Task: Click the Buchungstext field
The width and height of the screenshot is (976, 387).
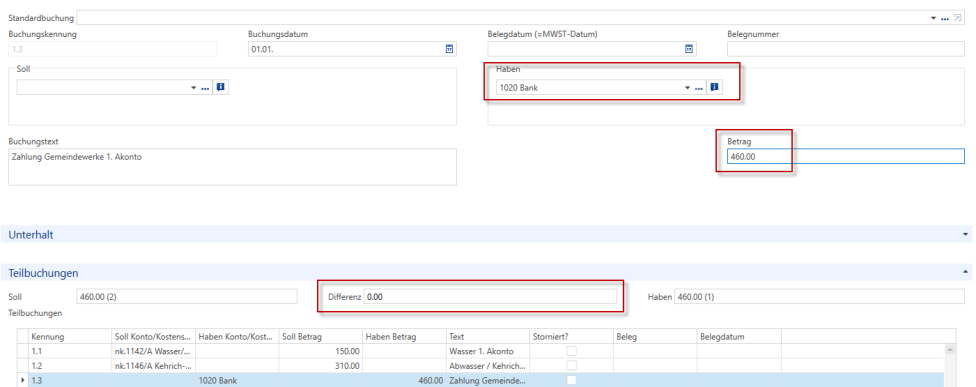Action: click(x=232, y=166)
